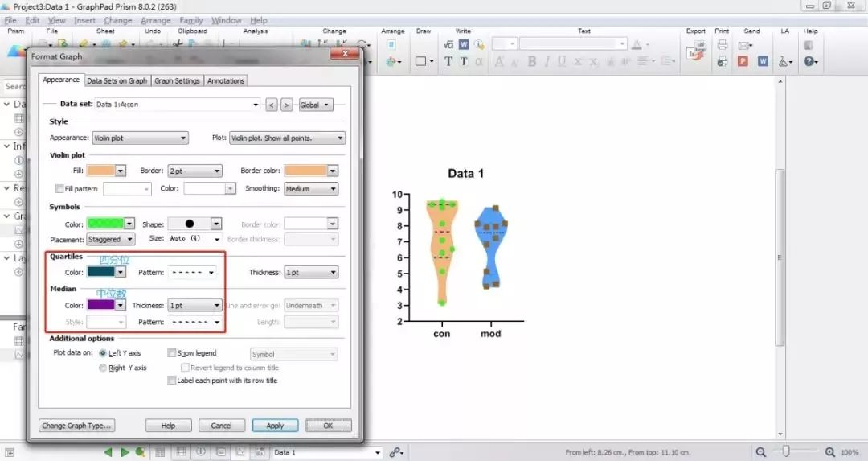Click the lower print icon in Print group

tap(722, 61)
